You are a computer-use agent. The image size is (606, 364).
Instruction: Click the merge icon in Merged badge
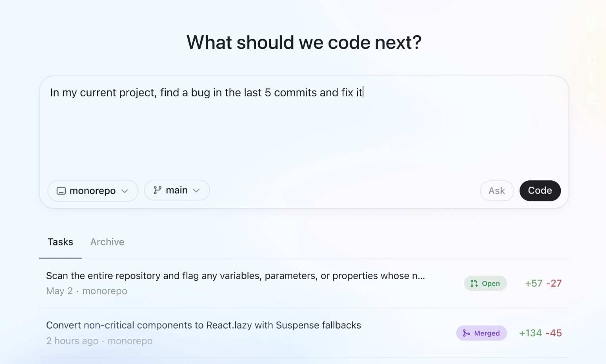[x=466, y=333]
